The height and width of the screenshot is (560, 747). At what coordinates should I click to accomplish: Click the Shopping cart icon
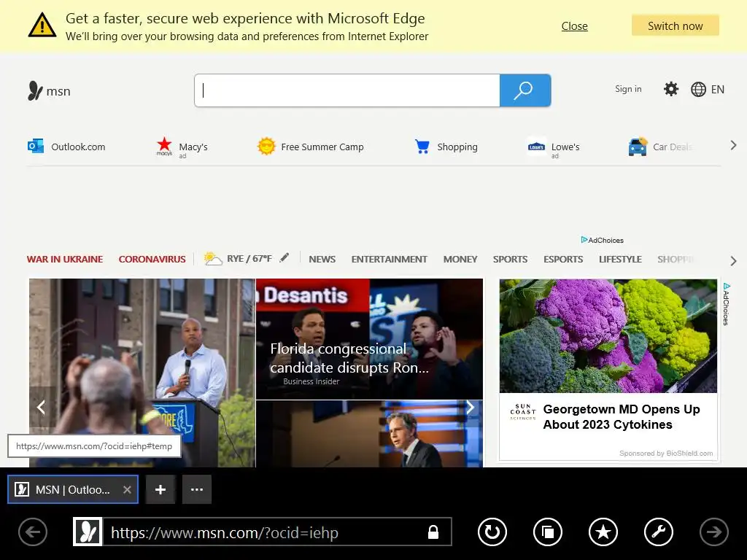[x=422, y=146]
